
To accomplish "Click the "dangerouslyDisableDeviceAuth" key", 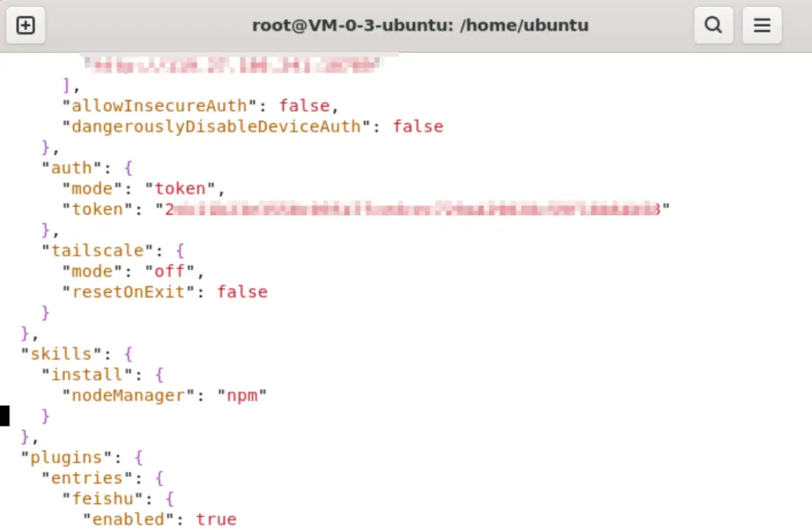I will coord(216,126).
